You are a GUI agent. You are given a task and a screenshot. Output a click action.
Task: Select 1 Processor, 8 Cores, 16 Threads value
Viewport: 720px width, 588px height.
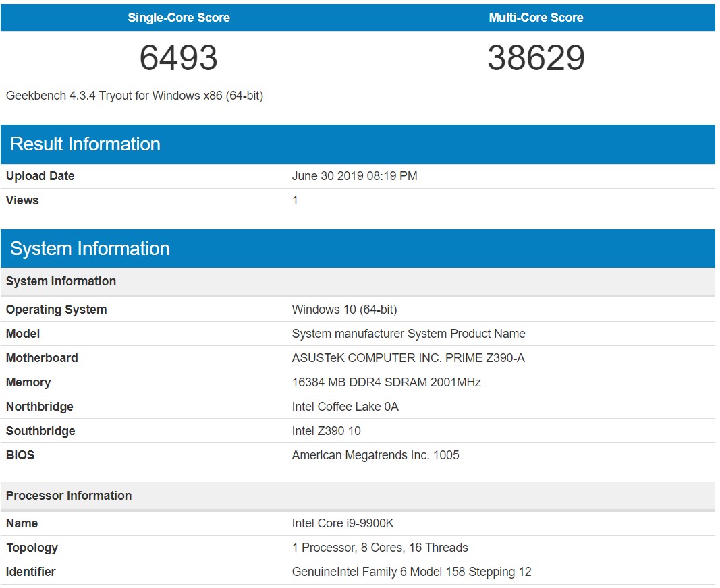380,548
